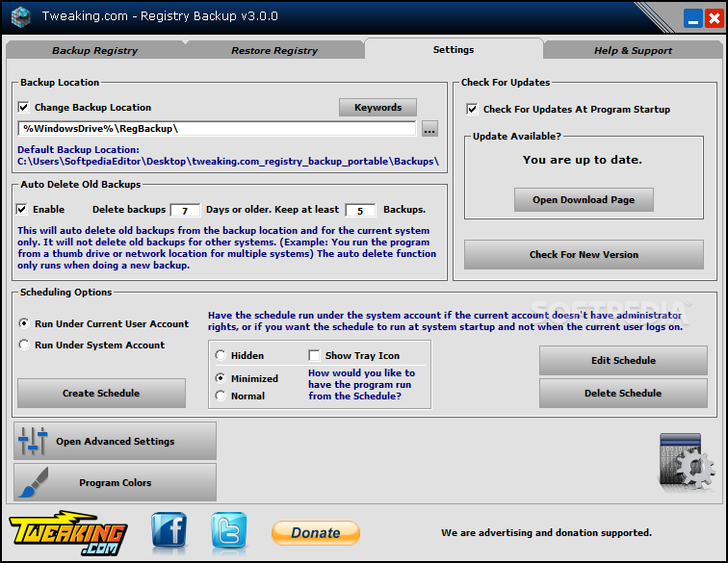
Task: Click Check For New Version
Action: [584, 254]
